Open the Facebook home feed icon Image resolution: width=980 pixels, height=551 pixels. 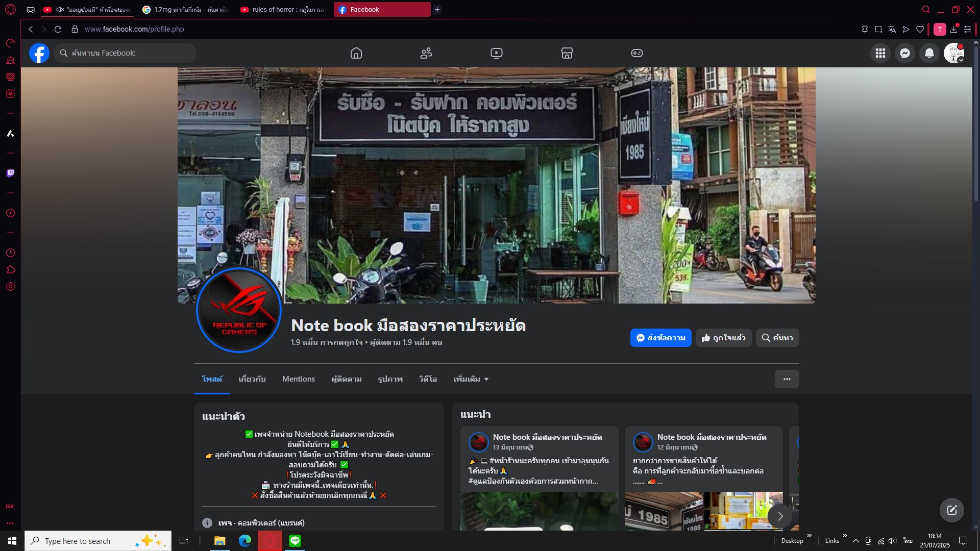point(356,53)
